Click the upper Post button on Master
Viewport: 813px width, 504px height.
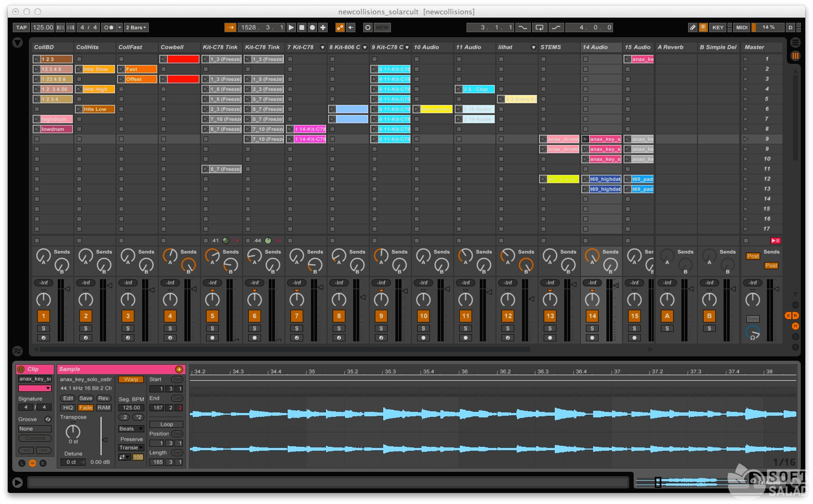752,256
